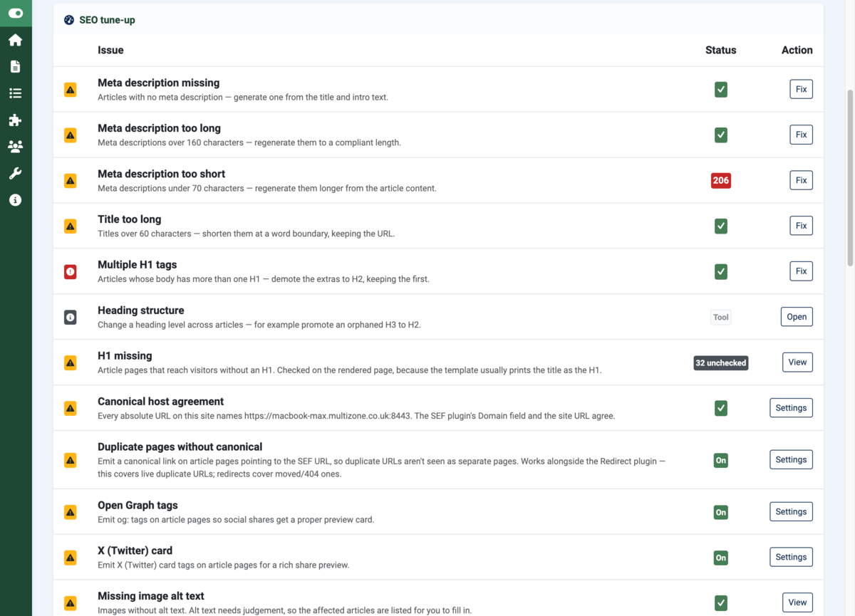Click the Tool status badge for Heading structure
Viewport: 855px width, 616px height.
pyautogui.click(x=721, y=318)
